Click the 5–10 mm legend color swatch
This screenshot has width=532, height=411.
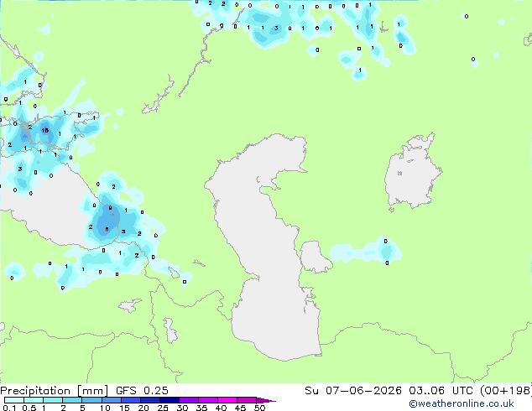pos(91,400)
